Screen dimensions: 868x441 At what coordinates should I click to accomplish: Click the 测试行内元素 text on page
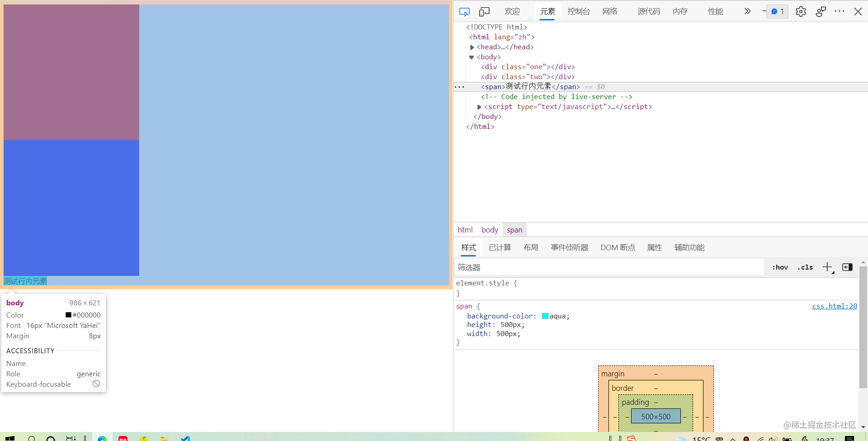25,281
